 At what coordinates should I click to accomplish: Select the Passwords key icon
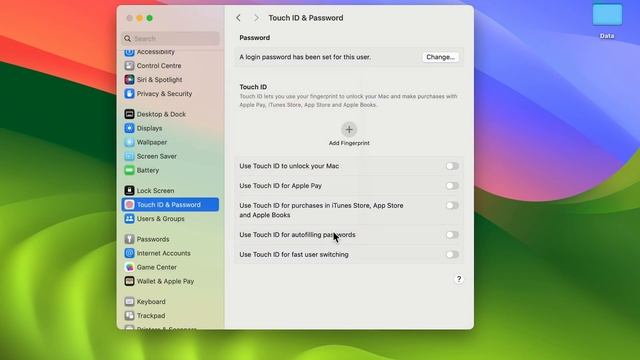[129, 239]
